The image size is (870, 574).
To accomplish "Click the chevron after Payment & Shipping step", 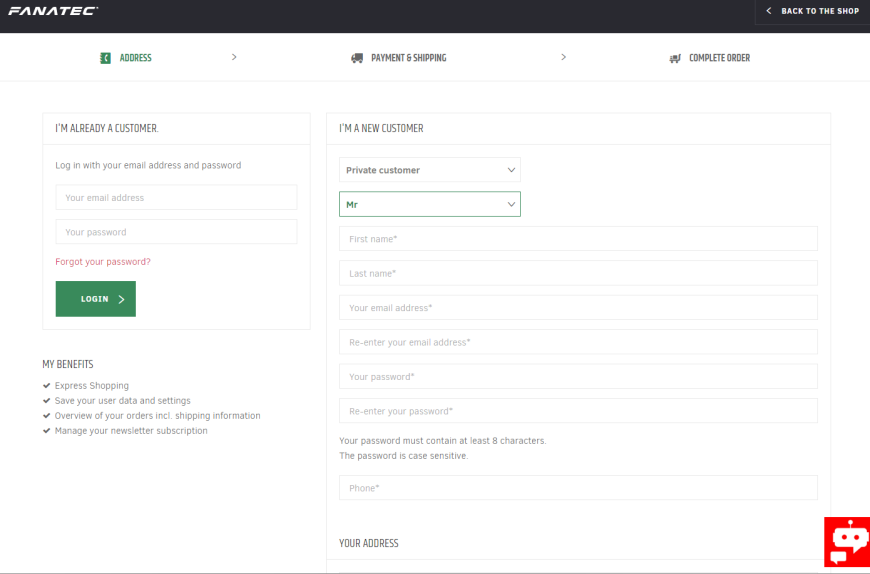I will click(563, 57).
